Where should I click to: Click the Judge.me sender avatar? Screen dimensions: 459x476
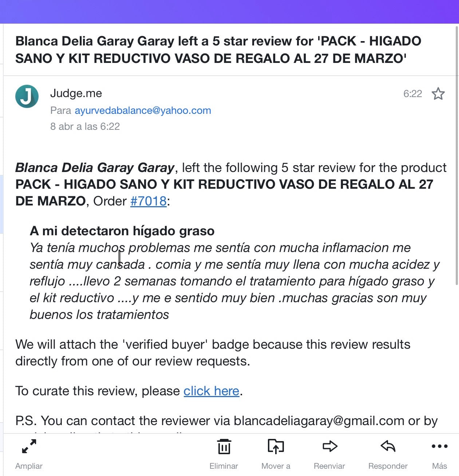[27, 96]
